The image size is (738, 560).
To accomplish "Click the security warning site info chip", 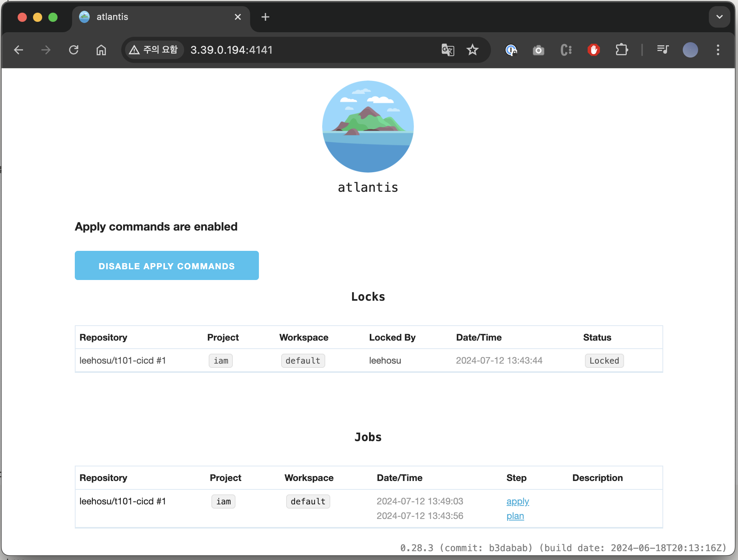I will (154, 50).
